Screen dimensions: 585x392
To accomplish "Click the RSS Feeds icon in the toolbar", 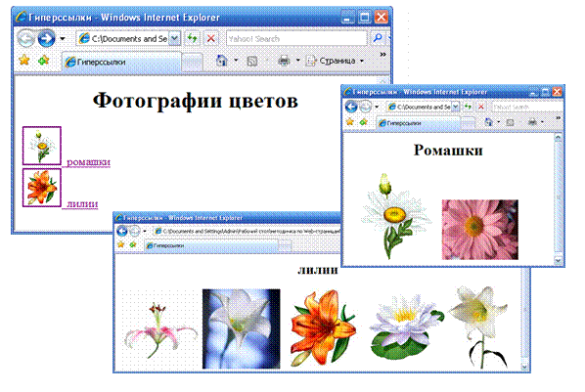I will pos(252,61).
